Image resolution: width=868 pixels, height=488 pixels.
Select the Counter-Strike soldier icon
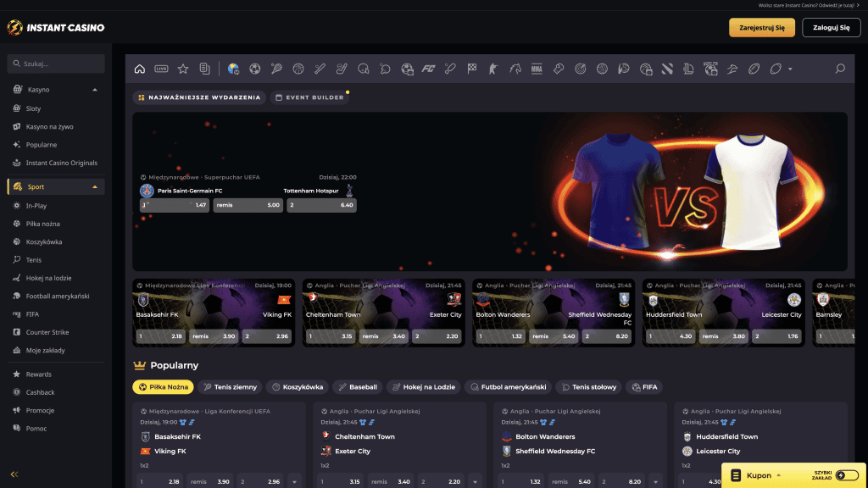pyautogui.click(x=493, y=69)
